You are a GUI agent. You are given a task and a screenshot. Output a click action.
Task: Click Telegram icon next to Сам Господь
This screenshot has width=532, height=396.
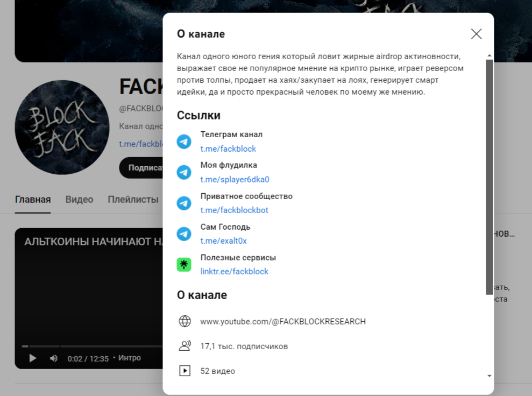[x=184, y=234]
